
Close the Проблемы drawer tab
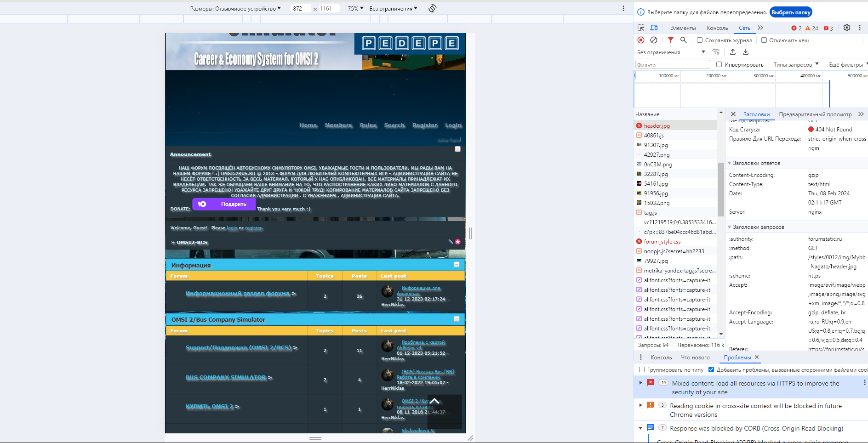(x=757, y=357)
